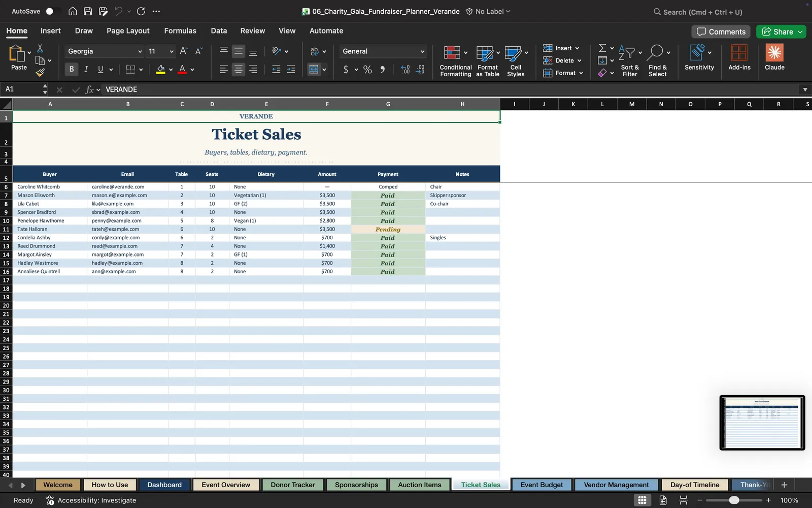Image resolution: width=812 pixels, height=508 pixels.
Task: Toggle center horizontal alignment
Action: point(238,69)
